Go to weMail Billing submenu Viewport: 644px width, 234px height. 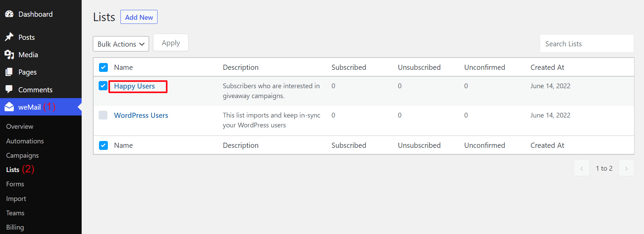[x=15, y=227]
